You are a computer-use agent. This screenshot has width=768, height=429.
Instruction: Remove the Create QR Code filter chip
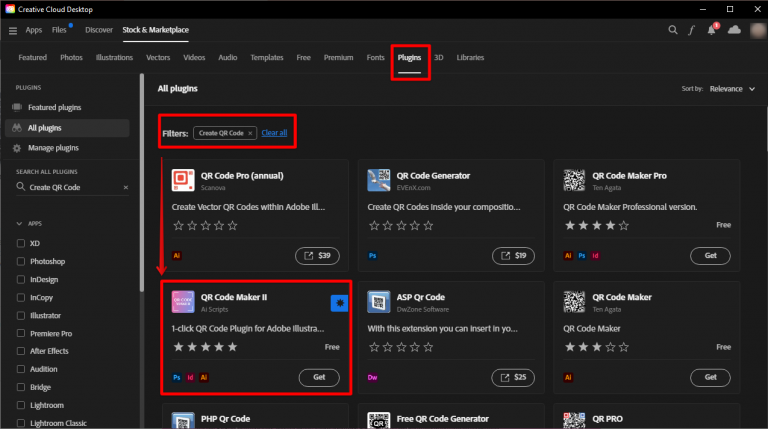[x=250, y=133]
